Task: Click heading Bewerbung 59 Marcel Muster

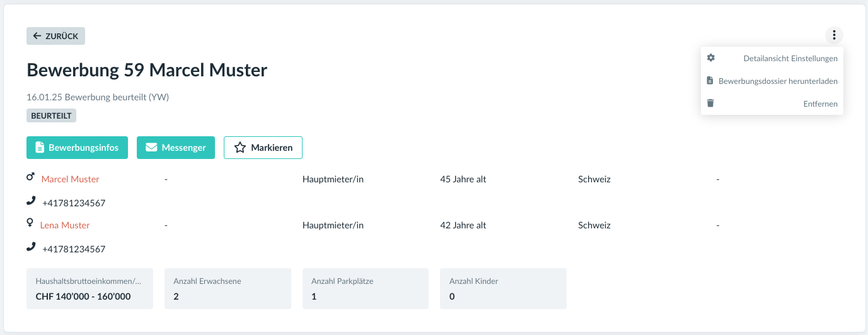Action: pyautogui.click(x=147, y=70)
